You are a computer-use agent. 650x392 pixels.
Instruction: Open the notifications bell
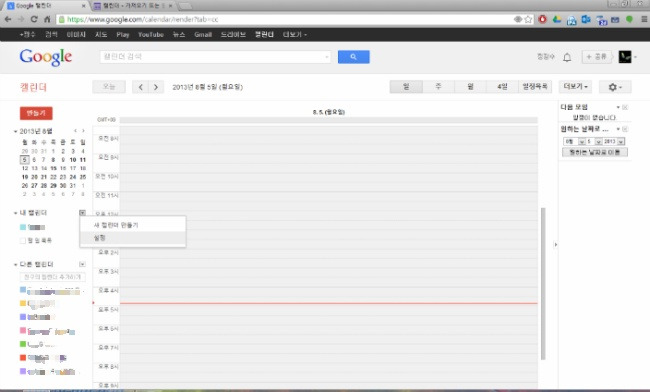(x=567, y=57)
